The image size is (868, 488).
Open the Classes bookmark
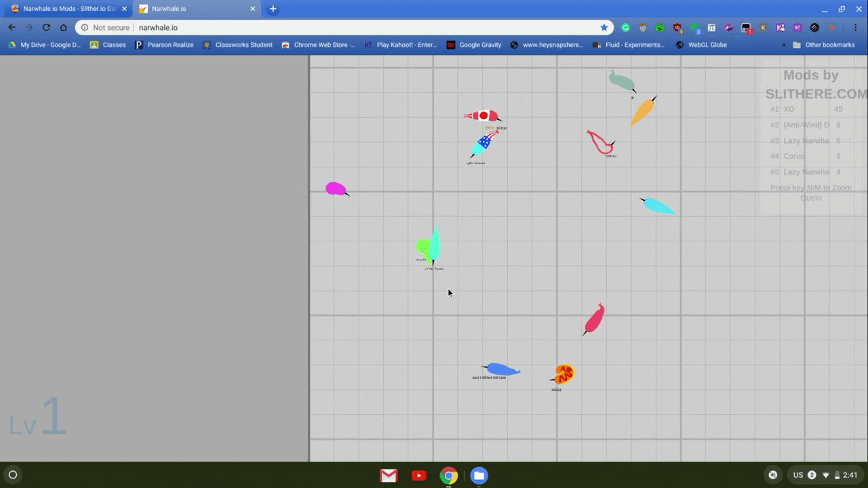coord(108,45)
